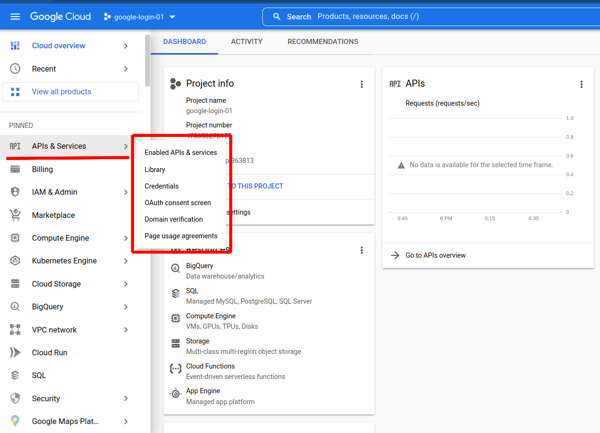600x433 pixels.
Task: Click Go to APIs overview link
Action: [x=435, y=256]
